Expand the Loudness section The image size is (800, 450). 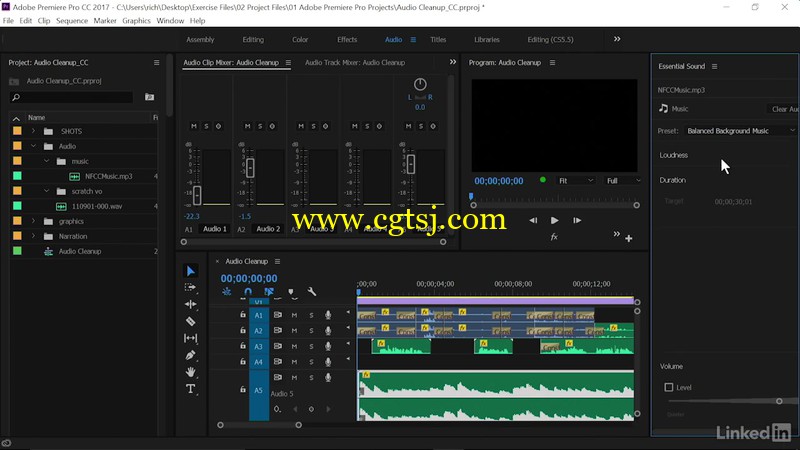pos(673,155)
